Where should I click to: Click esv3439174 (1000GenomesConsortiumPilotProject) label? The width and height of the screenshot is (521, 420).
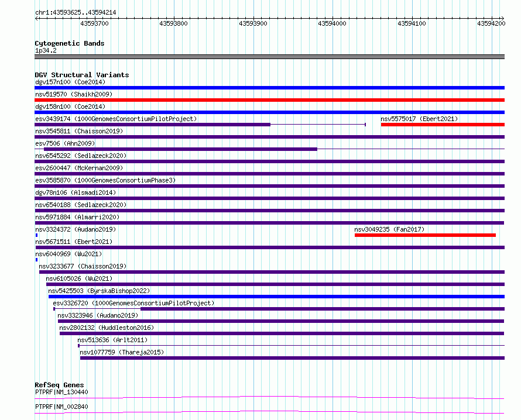coord(116,119)
